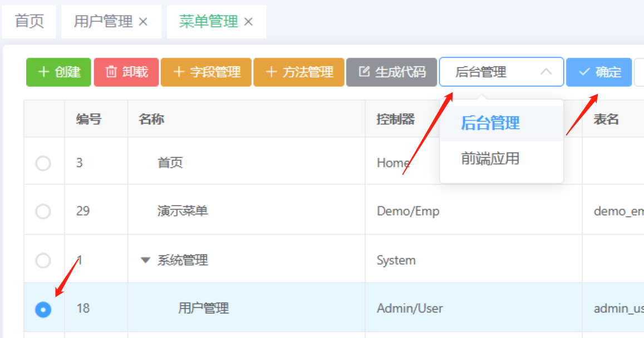Click the 生成代码 generate code button

391,72
